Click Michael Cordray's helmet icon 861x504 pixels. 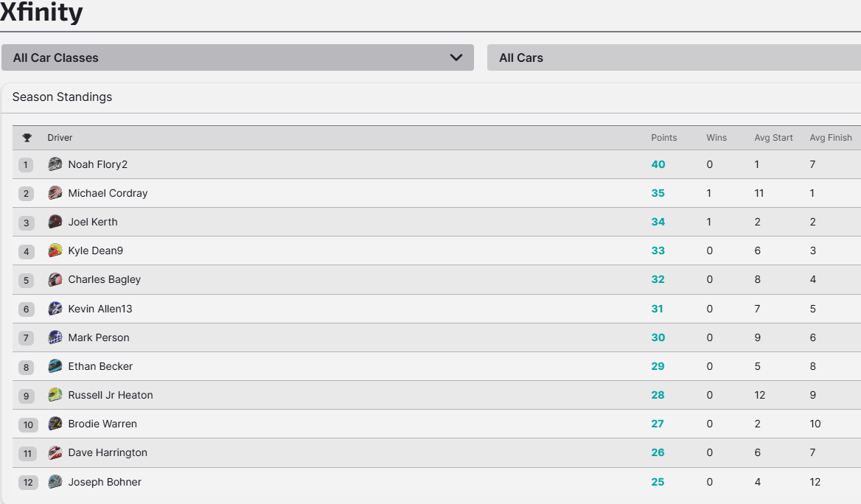(x=55, y=193)
